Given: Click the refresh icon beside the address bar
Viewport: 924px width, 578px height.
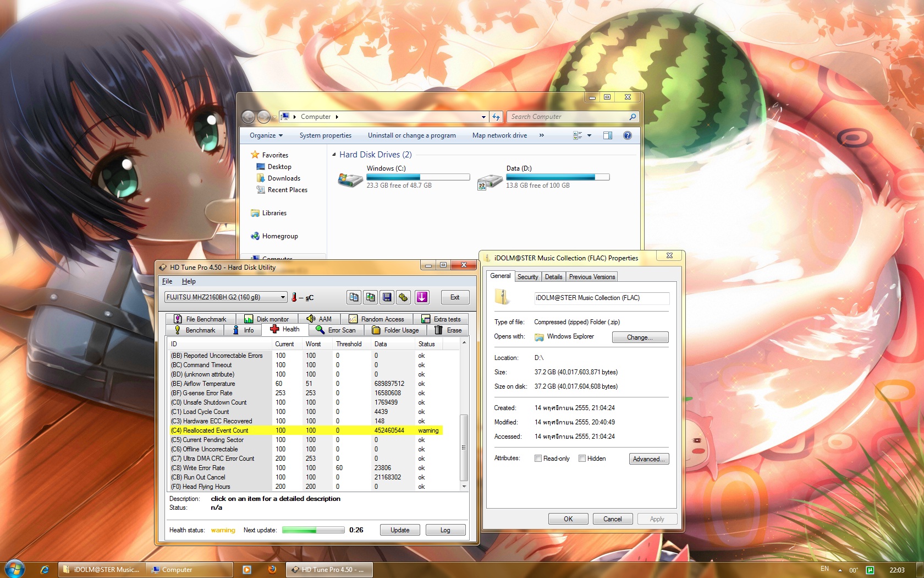Looking at the screenshot, I should coord(496,117).
